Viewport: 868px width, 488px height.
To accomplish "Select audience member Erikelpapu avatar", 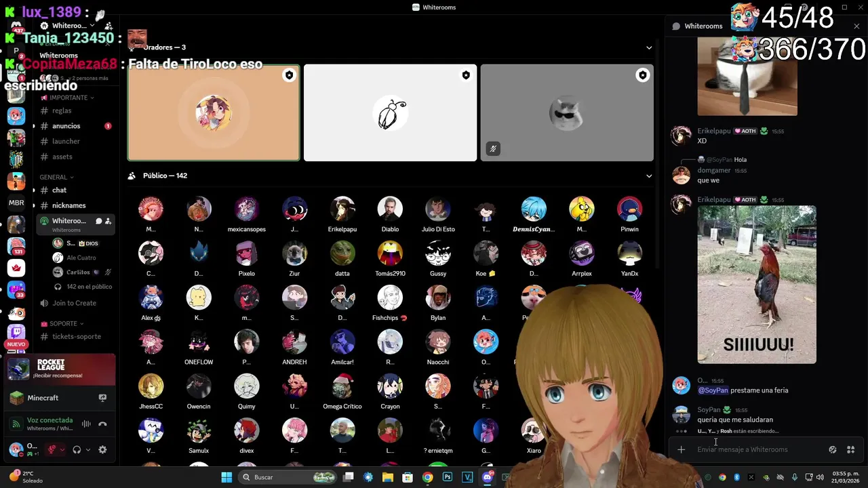I will 342,209.
